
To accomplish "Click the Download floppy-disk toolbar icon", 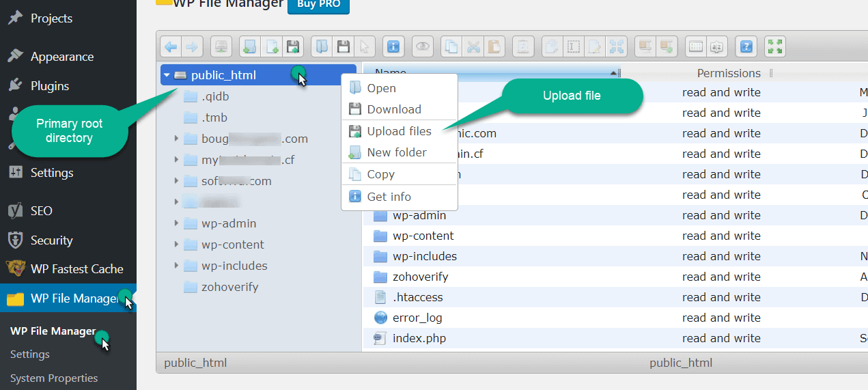I will coord(344,46).
